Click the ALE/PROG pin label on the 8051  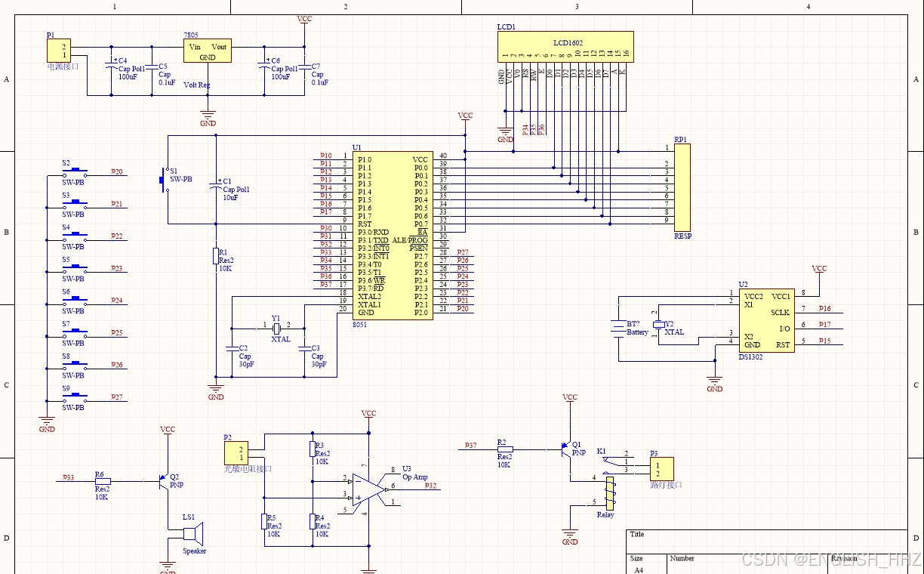(410, 240)
